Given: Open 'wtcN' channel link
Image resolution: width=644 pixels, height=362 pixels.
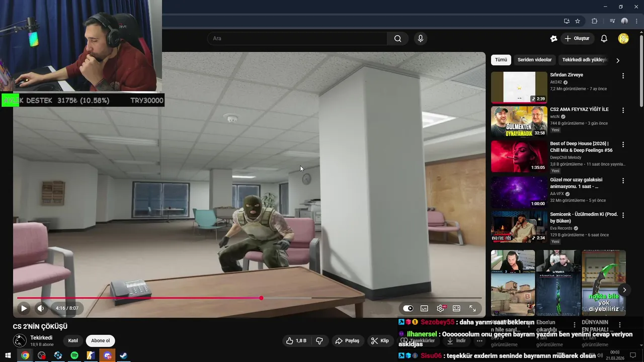Looking at the screenshot, I should (x=555, y=117).
